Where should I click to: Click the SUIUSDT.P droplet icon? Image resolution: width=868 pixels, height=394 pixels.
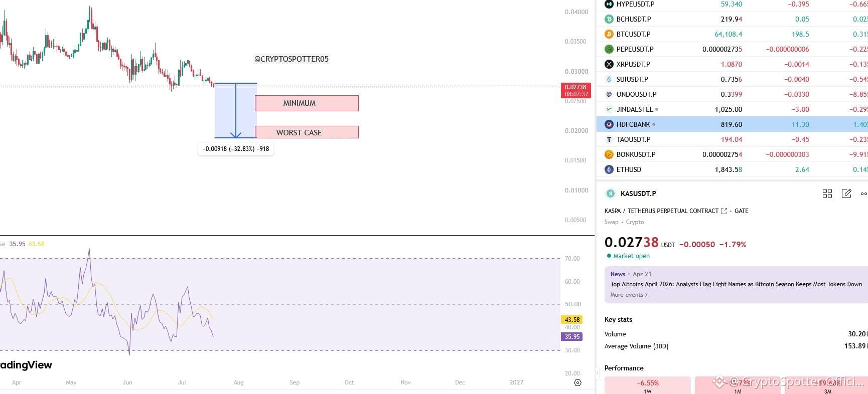(x=609, y=79)
